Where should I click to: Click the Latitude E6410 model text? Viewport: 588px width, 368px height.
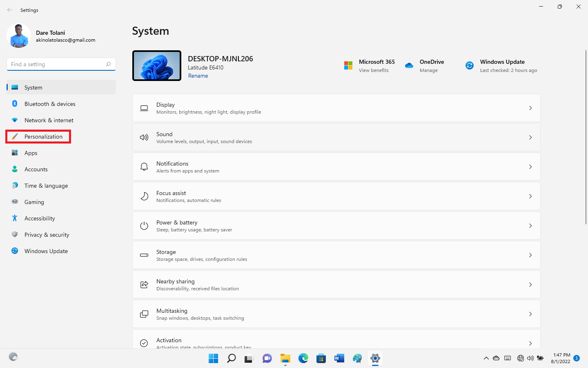pos(205,67)
